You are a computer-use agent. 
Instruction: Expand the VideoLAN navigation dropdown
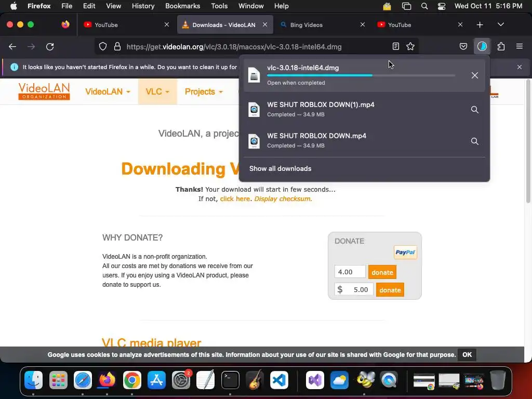108,91
